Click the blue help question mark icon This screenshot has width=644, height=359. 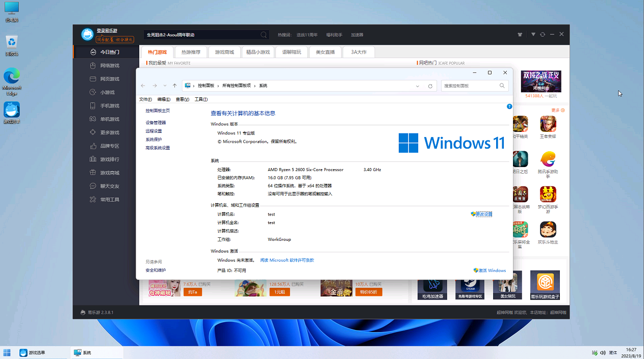tap(509, 106)
